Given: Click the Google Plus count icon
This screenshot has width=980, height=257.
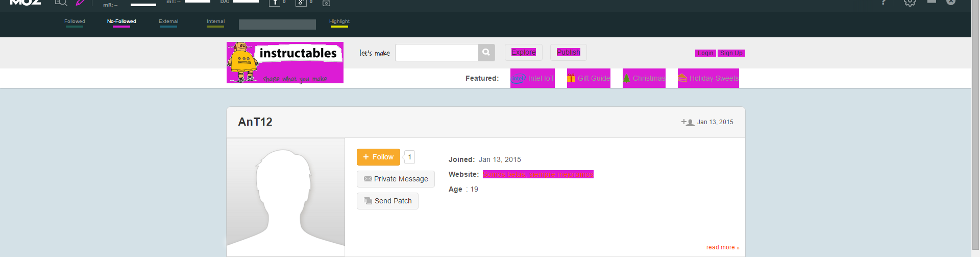Looking at the screenshot, I should click(301, 3).
